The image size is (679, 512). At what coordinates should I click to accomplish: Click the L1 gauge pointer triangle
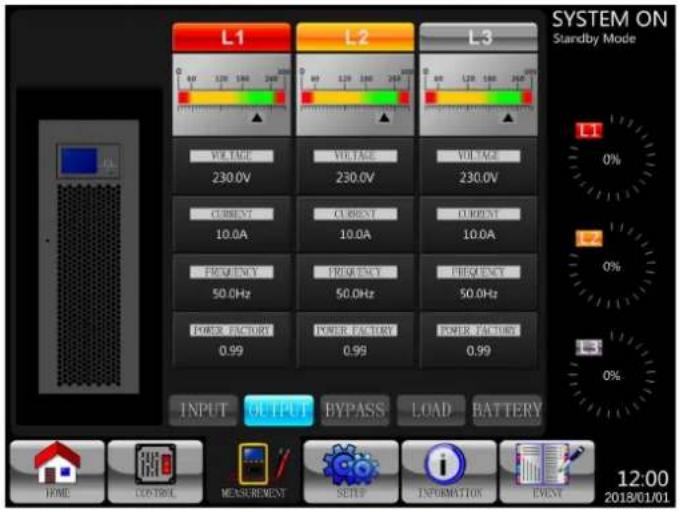[257, 117]
